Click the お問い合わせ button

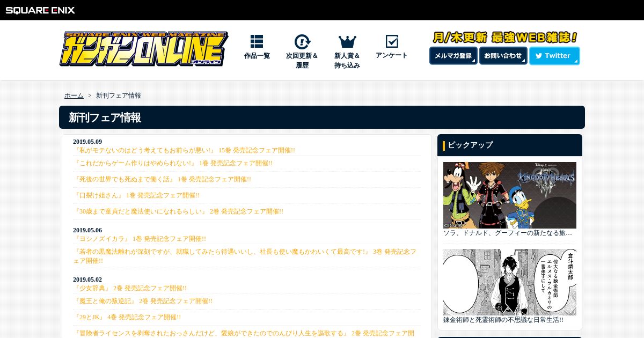pos(503,56)
